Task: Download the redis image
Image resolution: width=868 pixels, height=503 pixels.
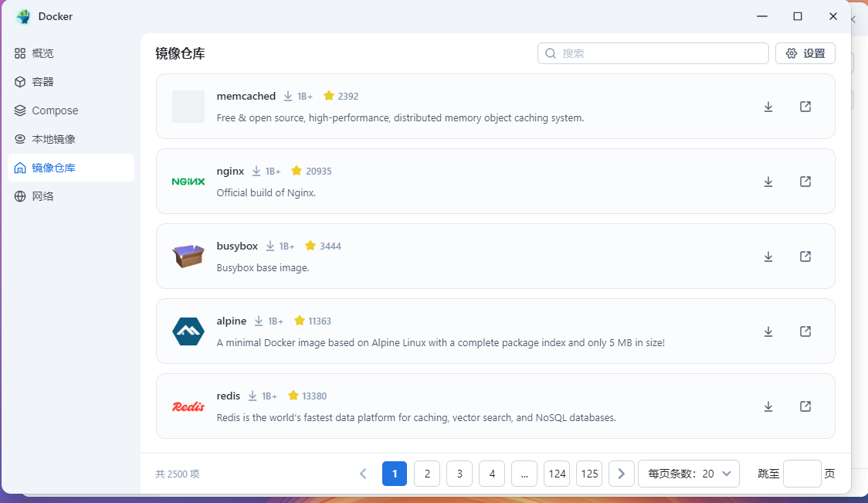Action: tap(768, 406)
